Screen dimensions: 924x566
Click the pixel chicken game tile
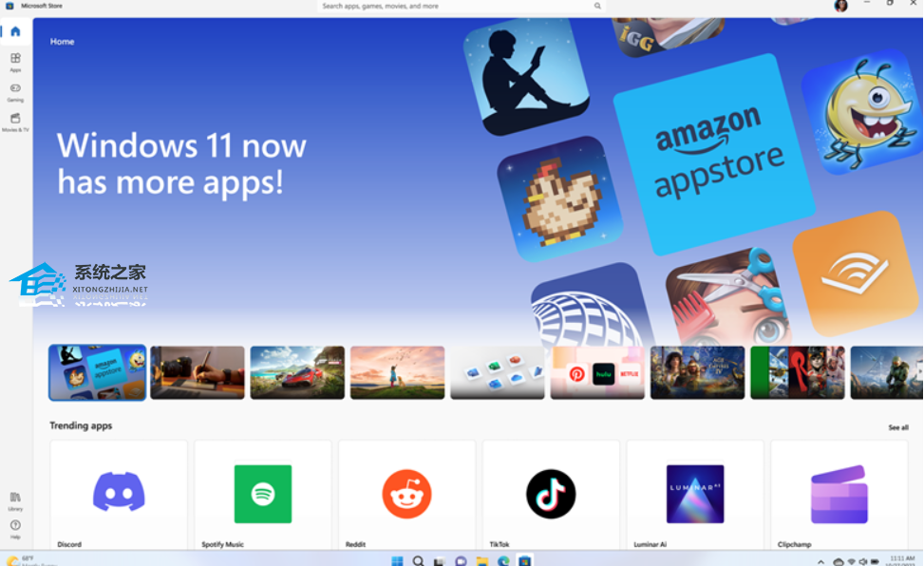[560, 198]
